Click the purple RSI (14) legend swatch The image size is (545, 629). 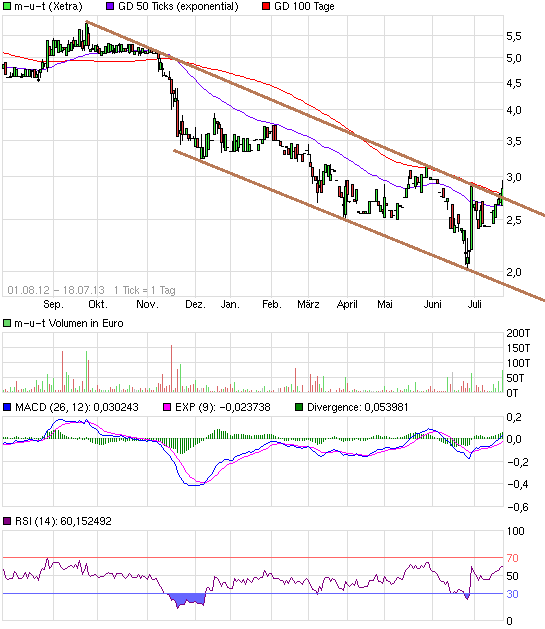tap(7, 521)
